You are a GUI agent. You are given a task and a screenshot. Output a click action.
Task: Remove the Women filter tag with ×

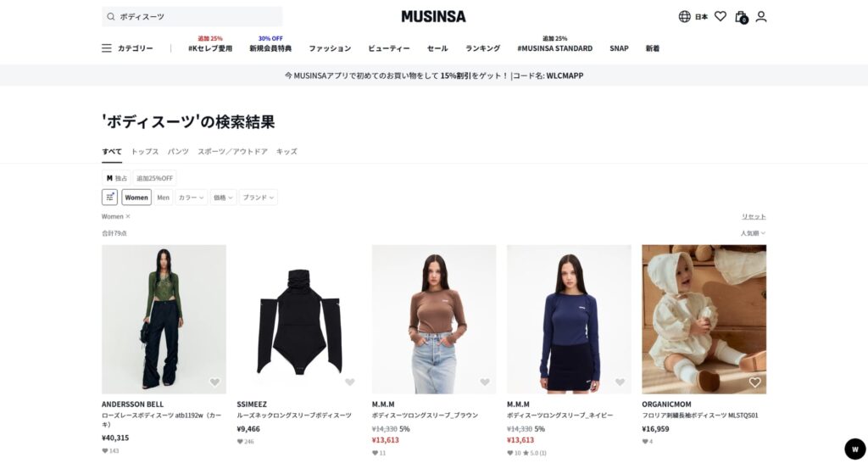[128, 216]
